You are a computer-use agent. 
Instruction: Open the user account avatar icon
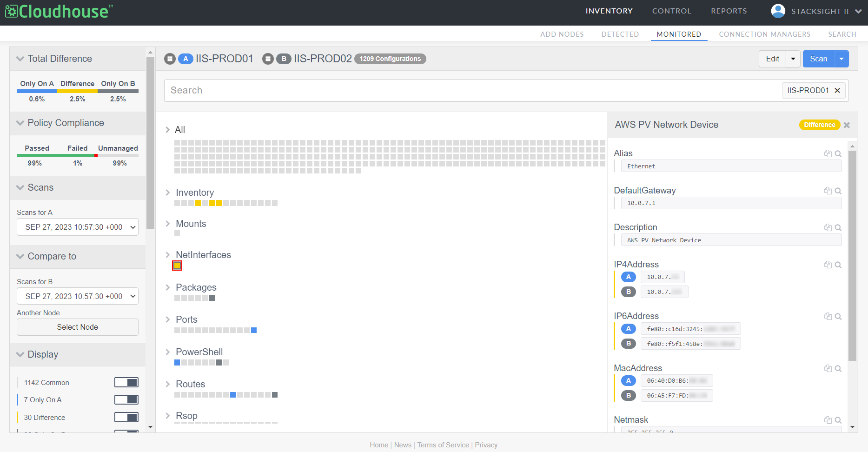[x=778, y=11]
